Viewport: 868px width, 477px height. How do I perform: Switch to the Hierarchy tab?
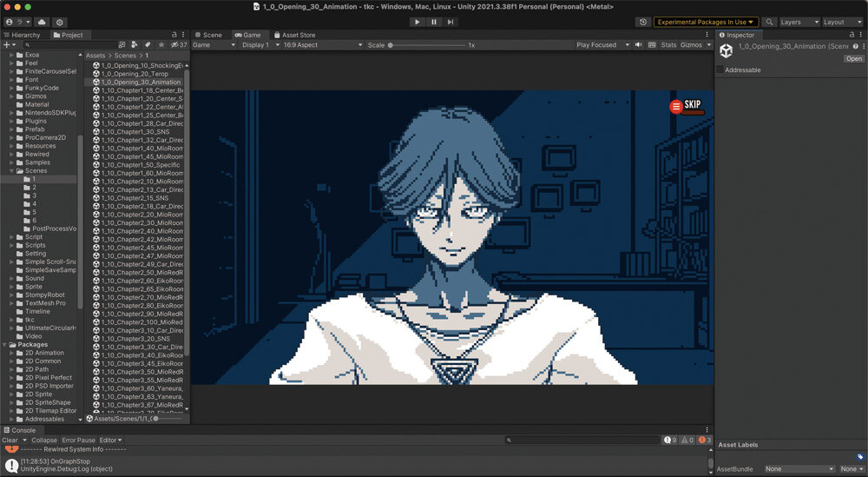23,35
